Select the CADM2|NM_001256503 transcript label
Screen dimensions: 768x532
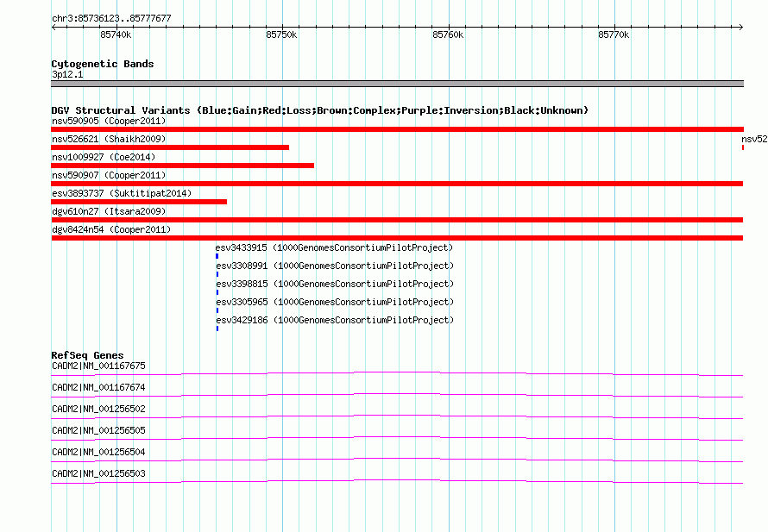point(98,473)
